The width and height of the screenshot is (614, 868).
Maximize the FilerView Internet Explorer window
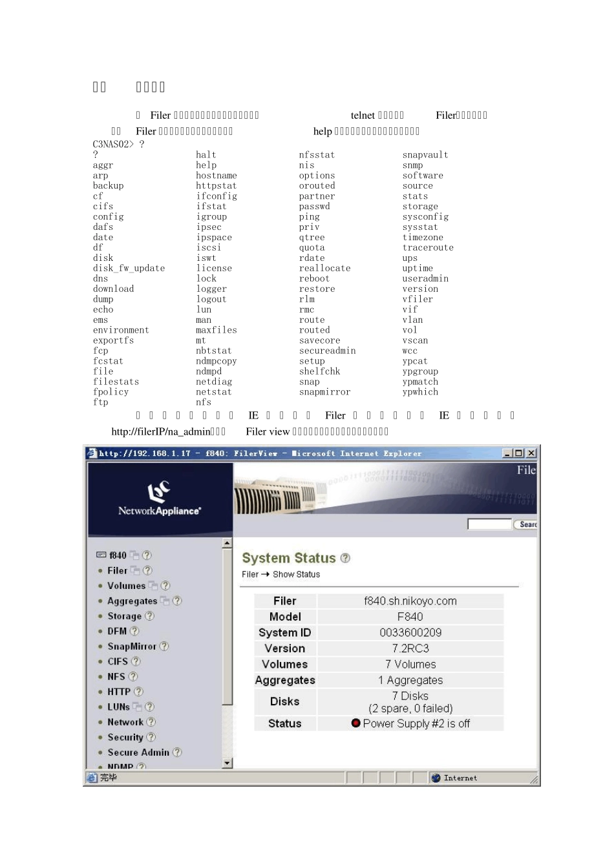click(519, 453)
